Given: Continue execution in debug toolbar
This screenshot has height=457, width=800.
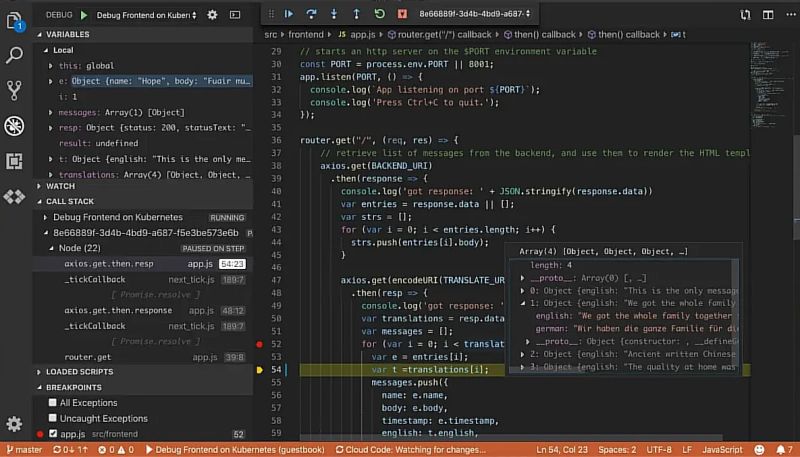Looking at the screenshot, I should tap(289, 14).
